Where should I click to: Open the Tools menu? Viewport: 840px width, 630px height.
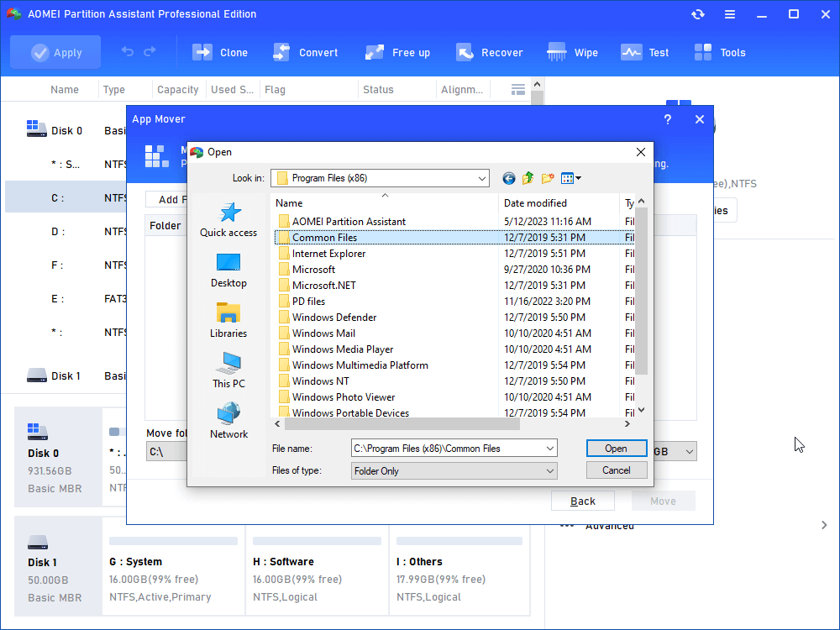(720, 52)
